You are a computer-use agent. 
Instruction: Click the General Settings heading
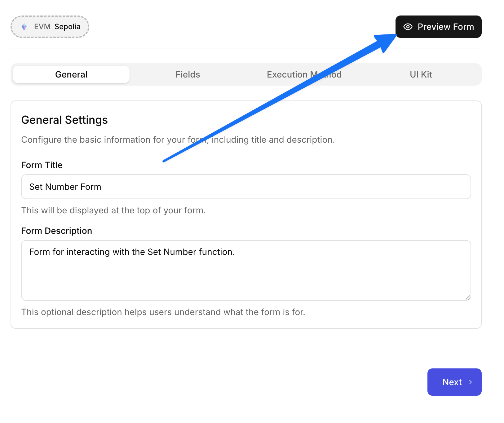64,120
